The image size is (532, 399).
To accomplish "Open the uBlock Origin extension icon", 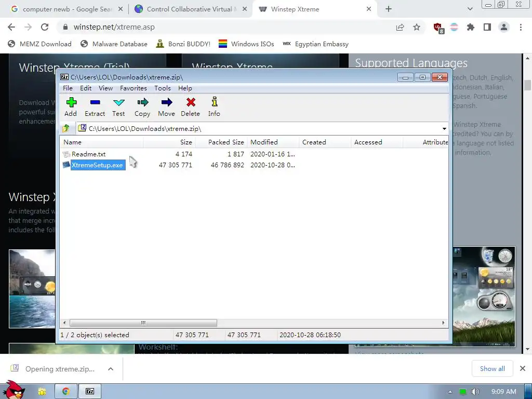I will click(x=438, y=28).
